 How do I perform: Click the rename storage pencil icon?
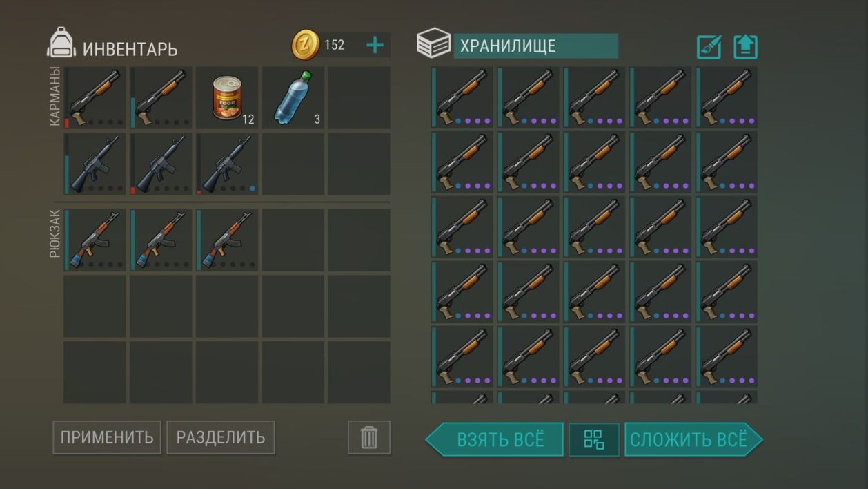pyautogui.click(x=709, y=46)
